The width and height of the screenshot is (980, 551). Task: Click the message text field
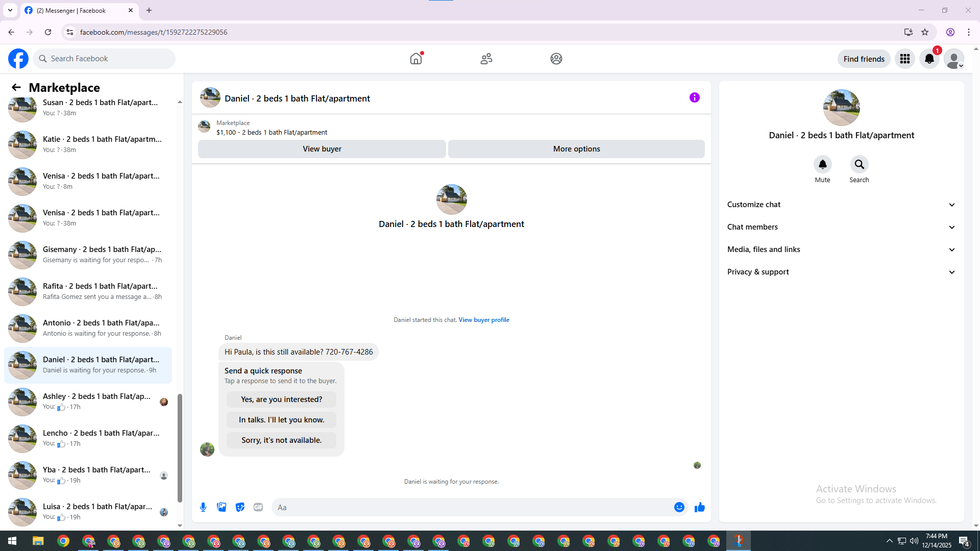point(472,507)
